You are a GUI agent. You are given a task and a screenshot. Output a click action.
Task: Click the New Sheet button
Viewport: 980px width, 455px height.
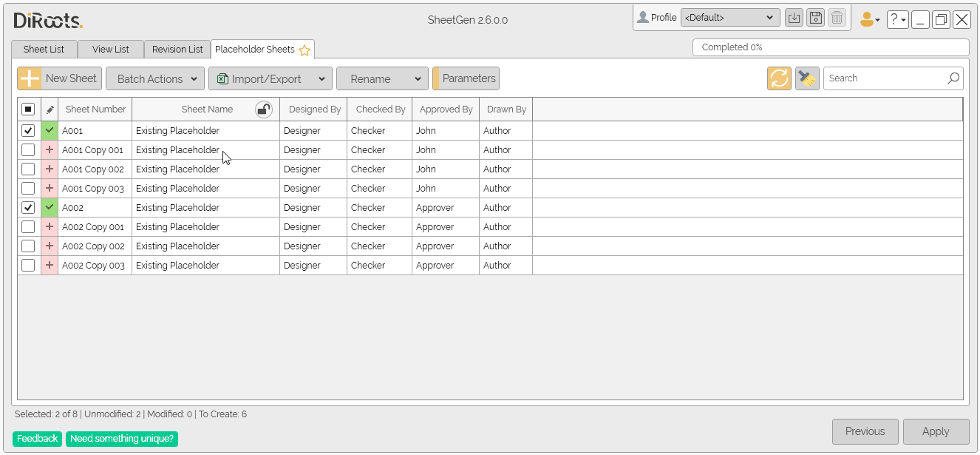[59, 78]
